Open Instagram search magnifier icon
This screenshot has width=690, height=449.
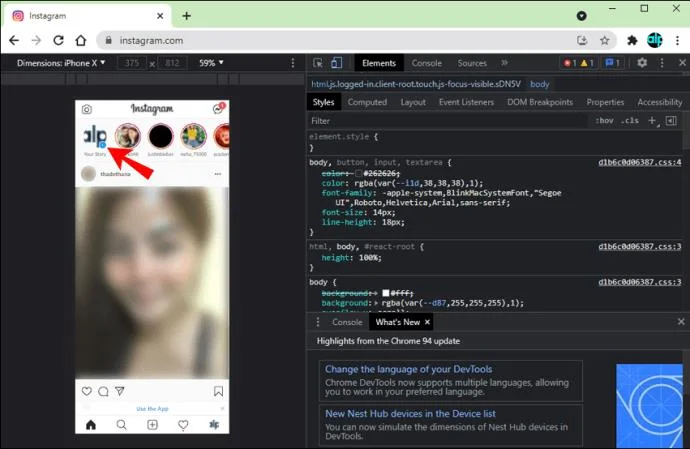click(x=121, y=425)
